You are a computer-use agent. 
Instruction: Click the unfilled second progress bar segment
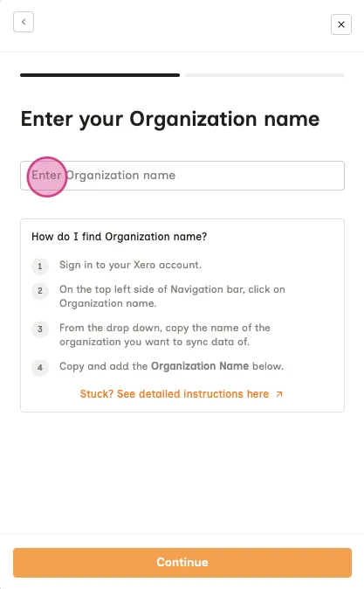264,75
